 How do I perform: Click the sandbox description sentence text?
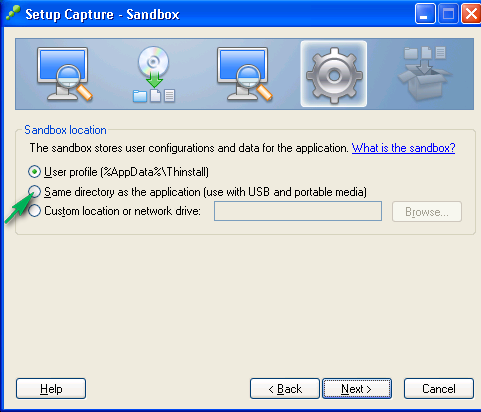click(189, 148)
